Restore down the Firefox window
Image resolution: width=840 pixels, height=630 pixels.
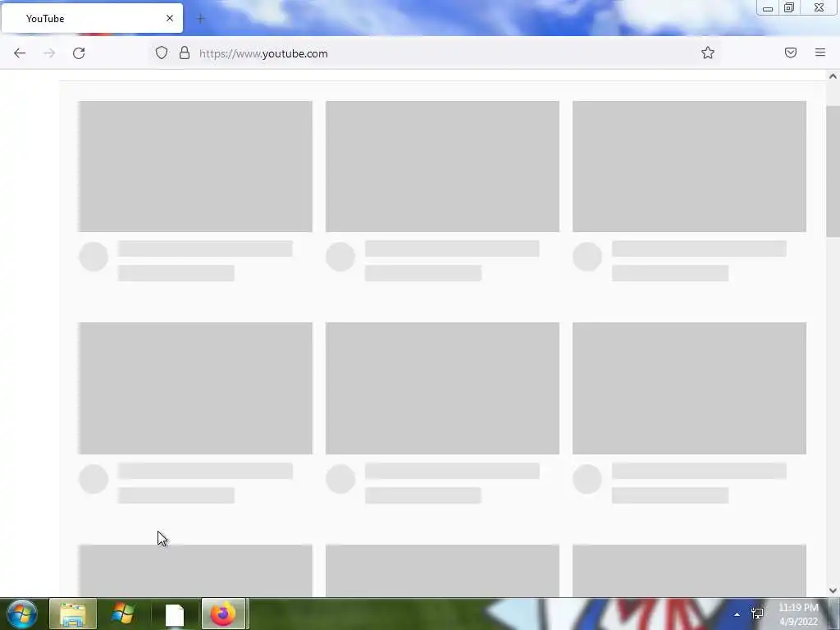coord(789,8)
